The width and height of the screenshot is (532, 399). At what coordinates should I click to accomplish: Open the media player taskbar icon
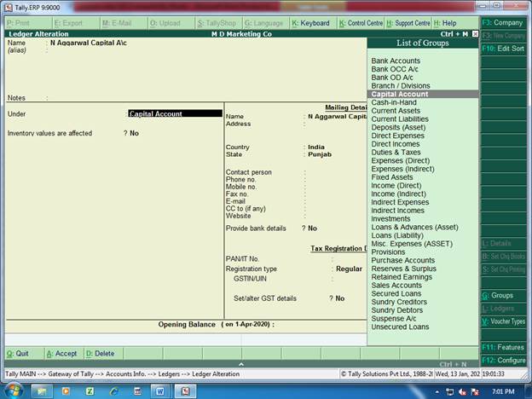click(66, 391)
